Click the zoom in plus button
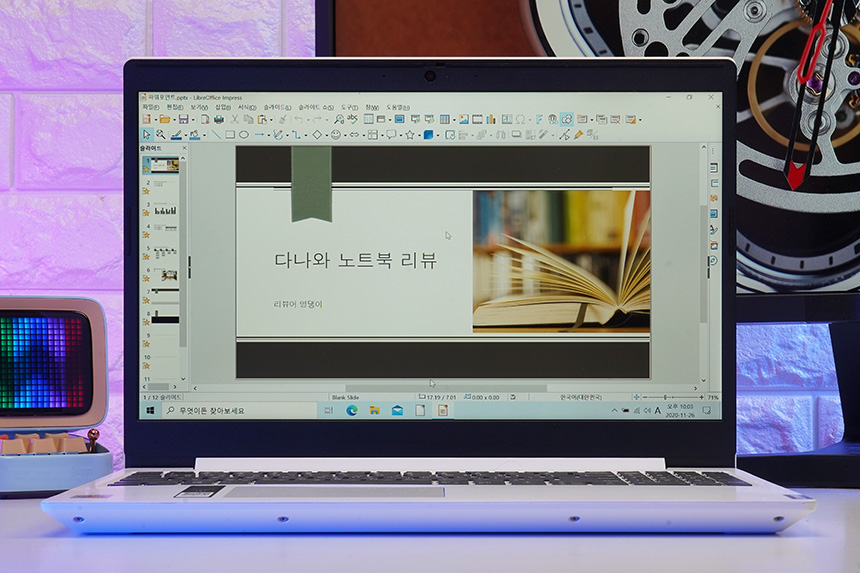Image resolution: width=860 pixels, height=573 pixels. click(x=701, y=396)
